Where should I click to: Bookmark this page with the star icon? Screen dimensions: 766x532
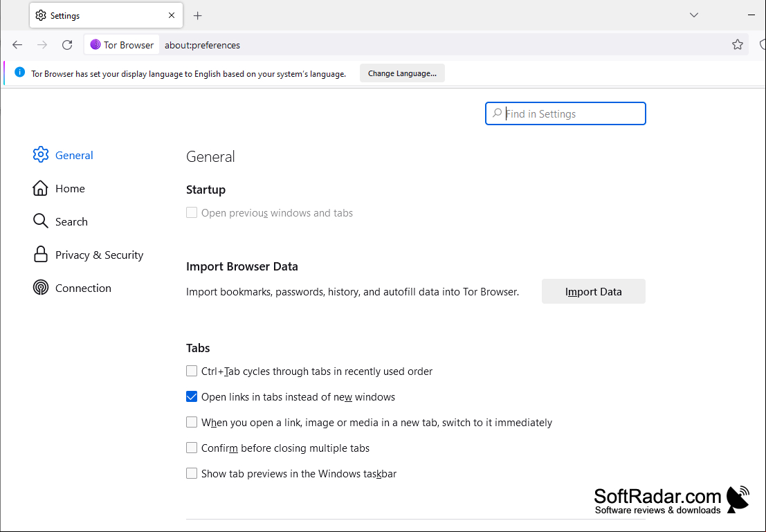(738, 45)
